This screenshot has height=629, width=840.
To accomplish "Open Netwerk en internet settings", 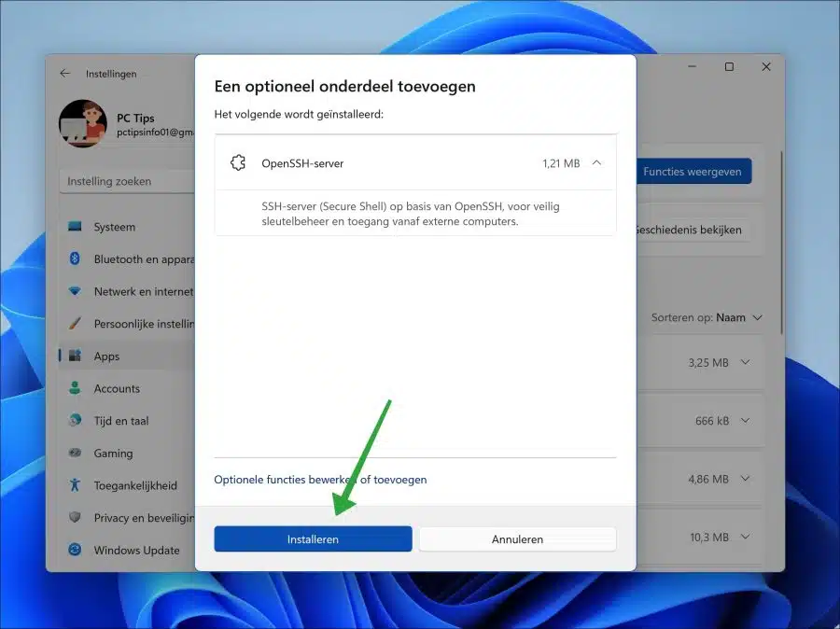I will click(127, 291).
